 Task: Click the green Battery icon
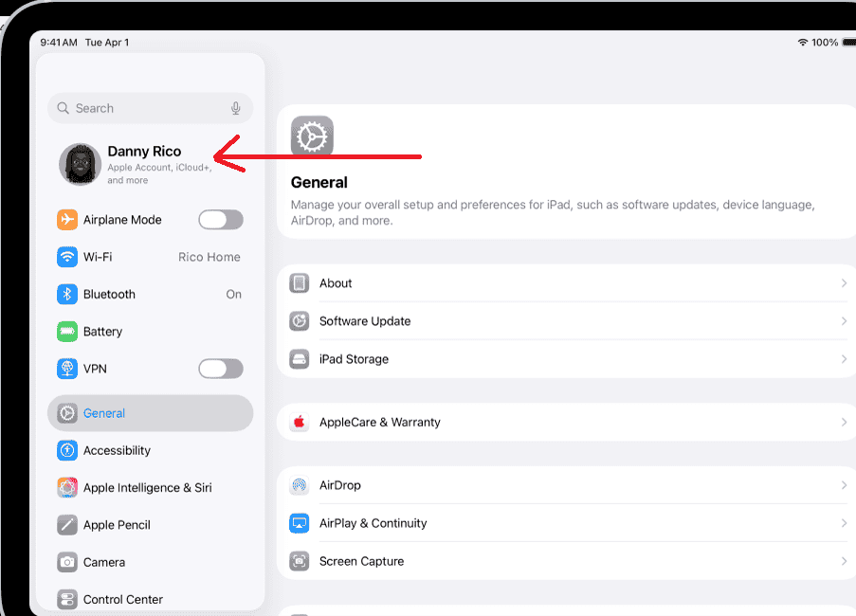[67, 331]
